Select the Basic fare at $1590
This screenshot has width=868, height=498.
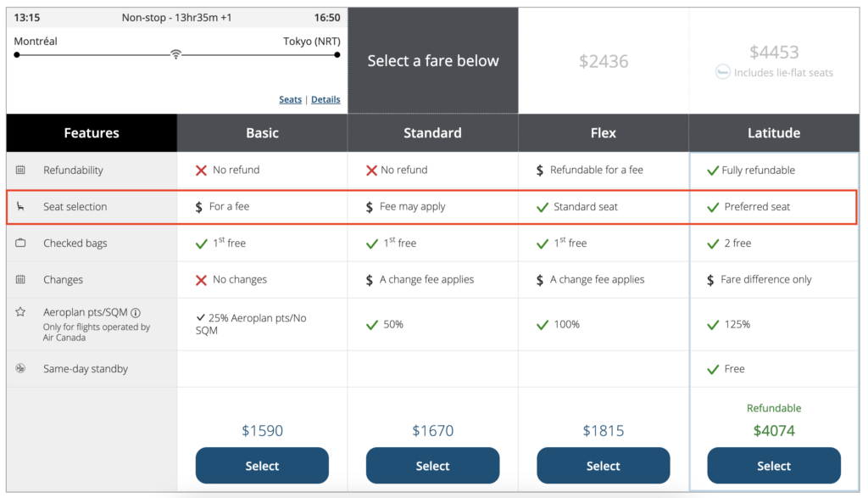point(262,466)
